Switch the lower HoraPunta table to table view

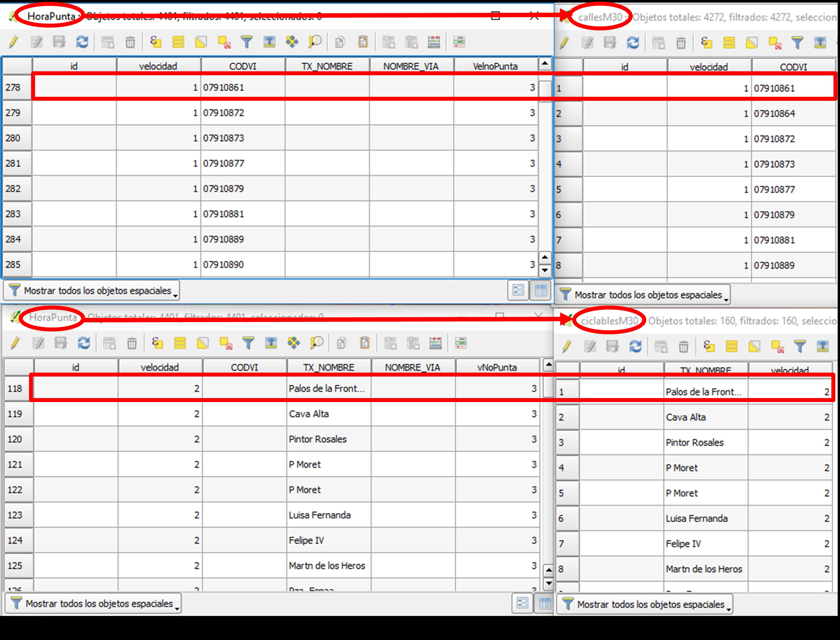[545, 604]
